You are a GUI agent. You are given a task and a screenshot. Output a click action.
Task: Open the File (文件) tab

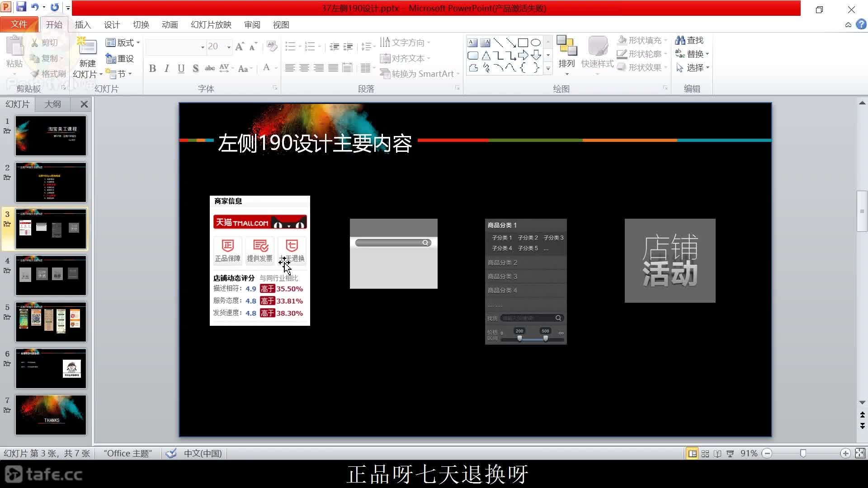[x=19, y=24]
